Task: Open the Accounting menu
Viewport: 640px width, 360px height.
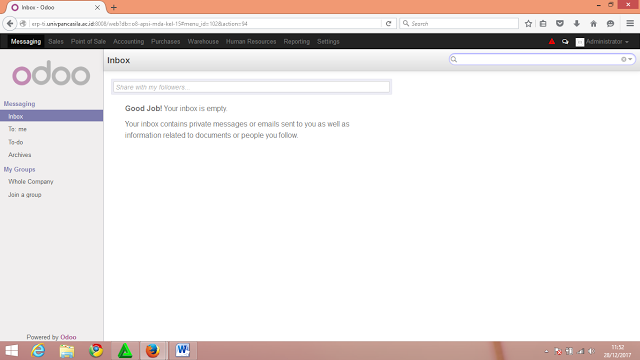Action: [129, 42]
